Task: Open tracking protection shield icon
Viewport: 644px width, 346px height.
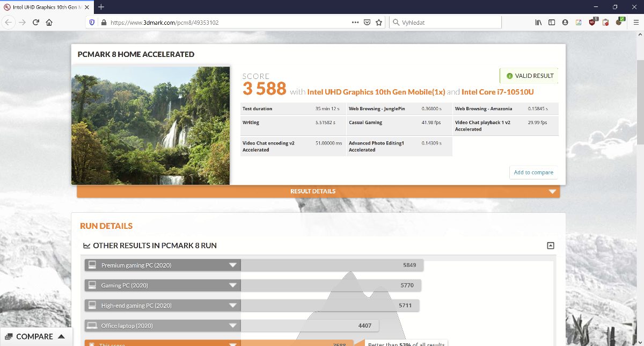Action: click(x=92, y=23)
